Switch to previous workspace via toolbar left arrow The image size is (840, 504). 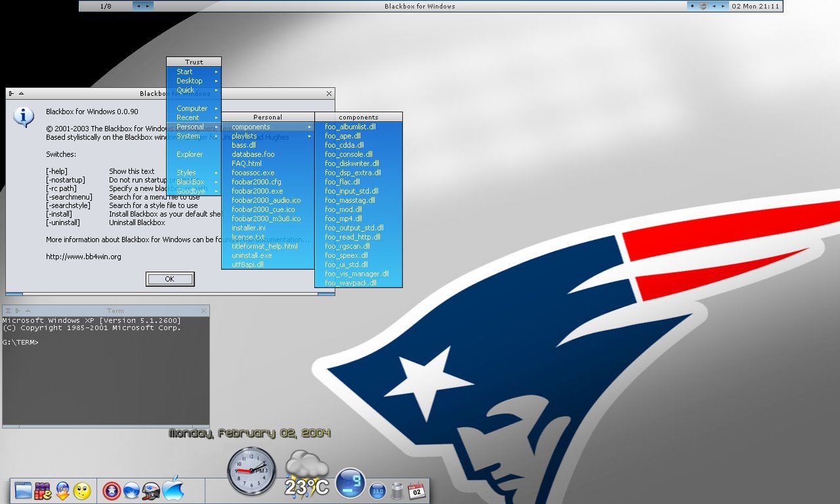tap(138, 6)
